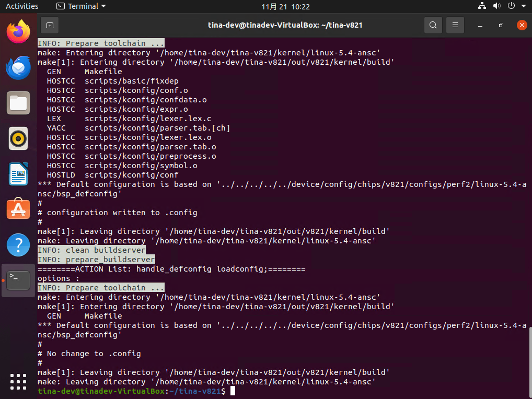This screenshot has height=399, width=532.
Task: Show the applications grid
Action: pos(18,381)
